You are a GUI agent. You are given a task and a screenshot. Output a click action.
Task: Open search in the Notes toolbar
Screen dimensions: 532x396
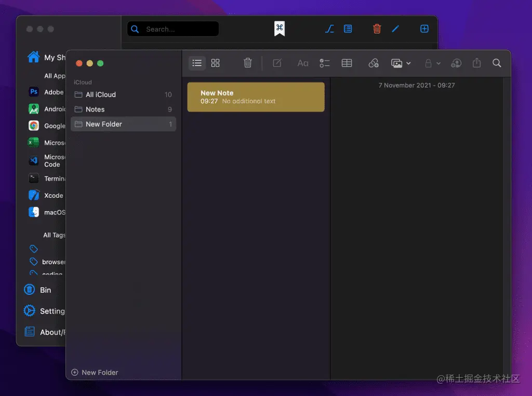click(x=497, y=63)
